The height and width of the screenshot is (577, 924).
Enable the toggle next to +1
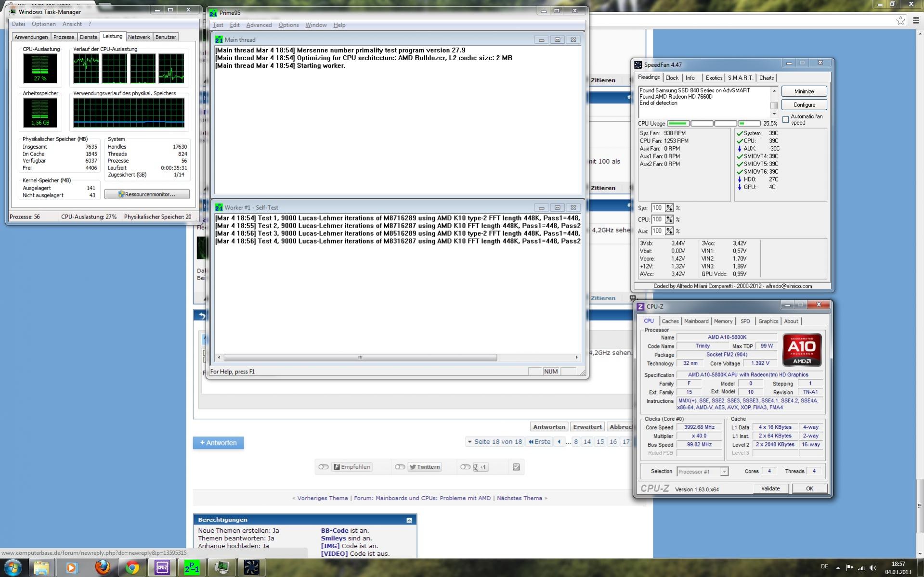point(465,467)
